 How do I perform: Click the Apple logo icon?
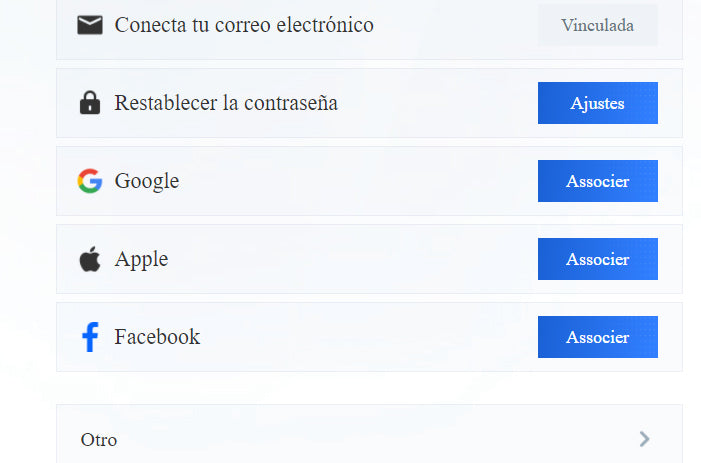(90, 259)
